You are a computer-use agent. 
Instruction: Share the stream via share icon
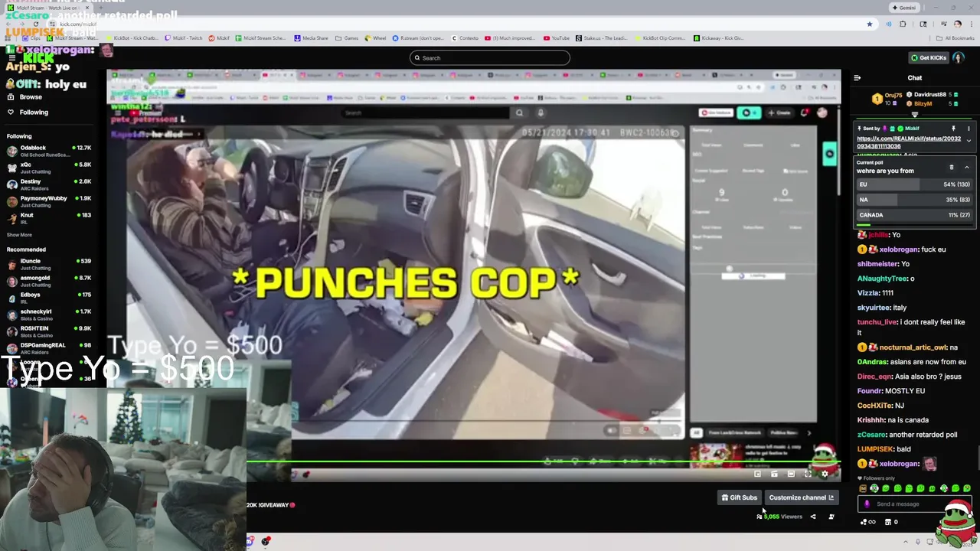[x=813, y=517]
